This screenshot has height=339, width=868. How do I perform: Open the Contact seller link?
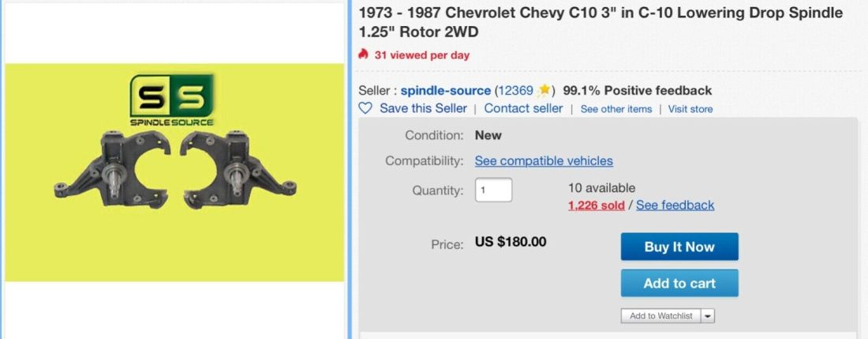pyautogui.click(x=523, y=108)
